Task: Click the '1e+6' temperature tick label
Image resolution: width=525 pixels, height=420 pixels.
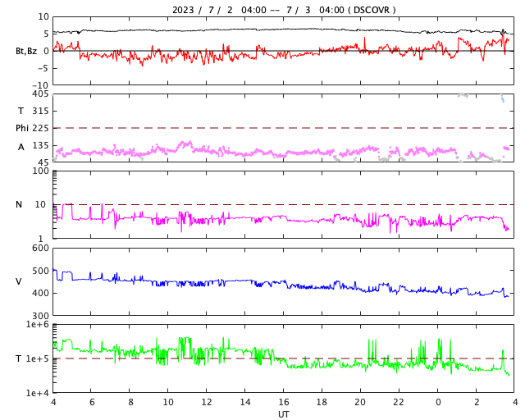Action: coord(38,324)
